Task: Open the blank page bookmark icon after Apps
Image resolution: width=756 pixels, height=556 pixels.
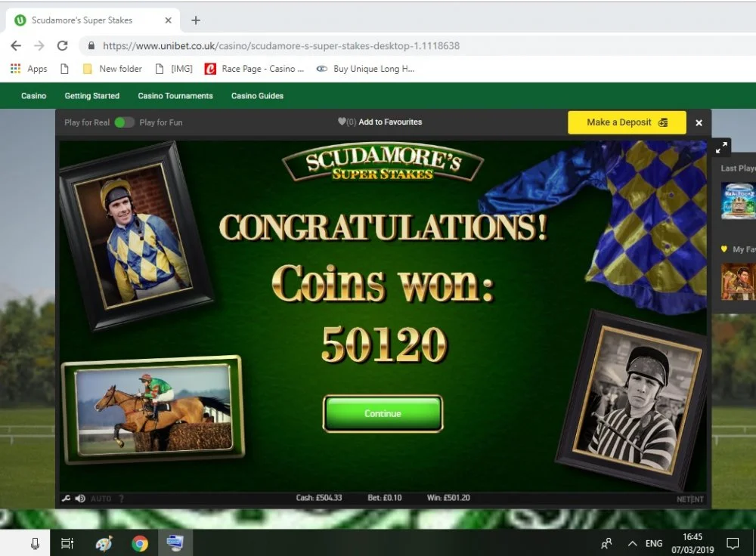Action: pos(64,69)
